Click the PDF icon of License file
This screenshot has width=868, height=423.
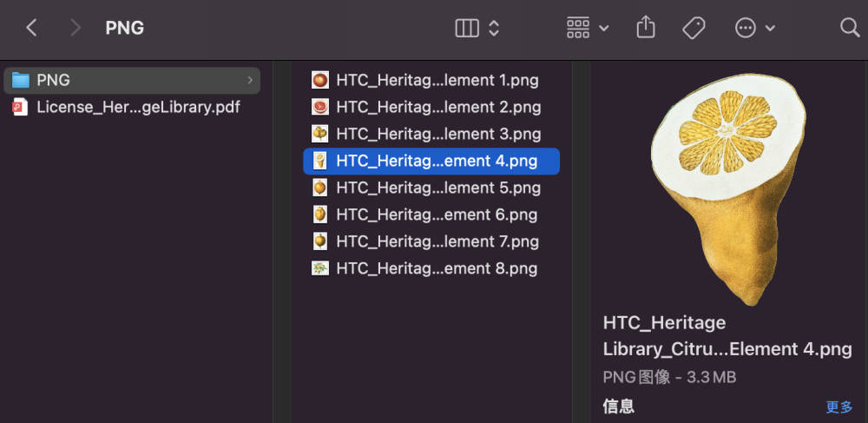coord(21,108)
